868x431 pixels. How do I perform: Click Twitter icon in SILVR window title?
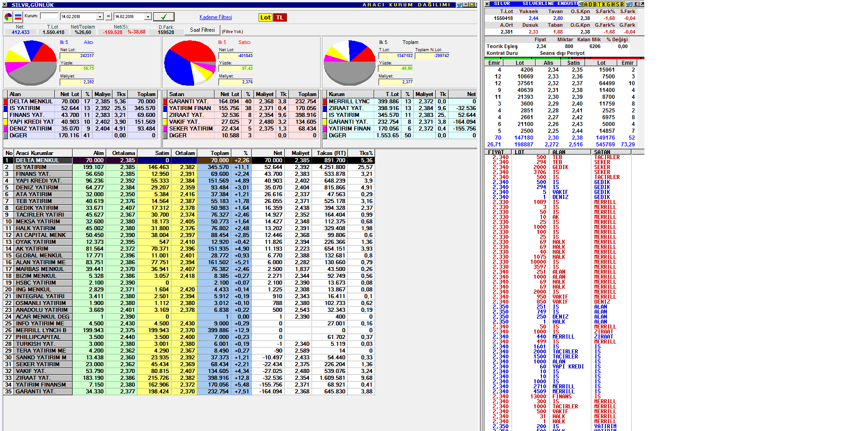click(x=629, y=4)
